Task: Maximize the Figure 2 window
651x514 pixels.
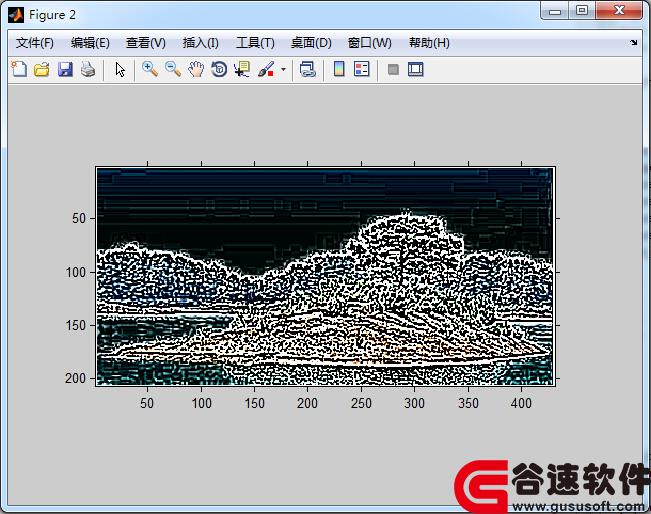Action: 582,11
